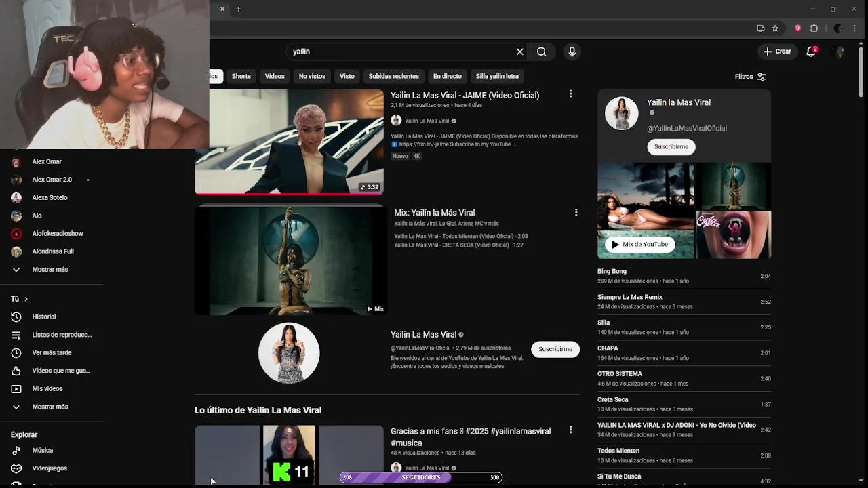
Task: Open the Alex Omar 2.0 subscription
Action: (x=52, y=180)
